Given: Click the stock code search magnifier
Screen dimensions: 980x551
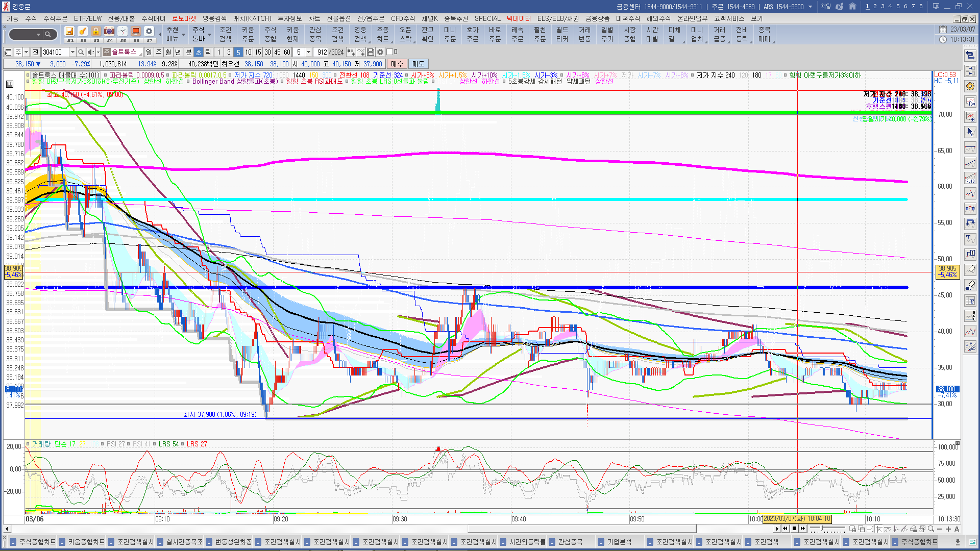Looking at the screenshot, I should click(81, 52).
